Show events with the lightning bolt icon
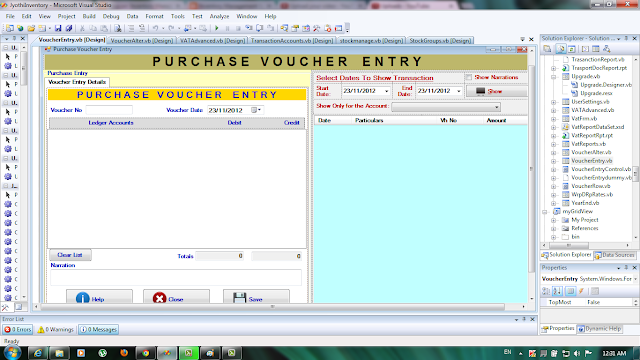This screenshot has width=640, height=360. tap(581, 291)
